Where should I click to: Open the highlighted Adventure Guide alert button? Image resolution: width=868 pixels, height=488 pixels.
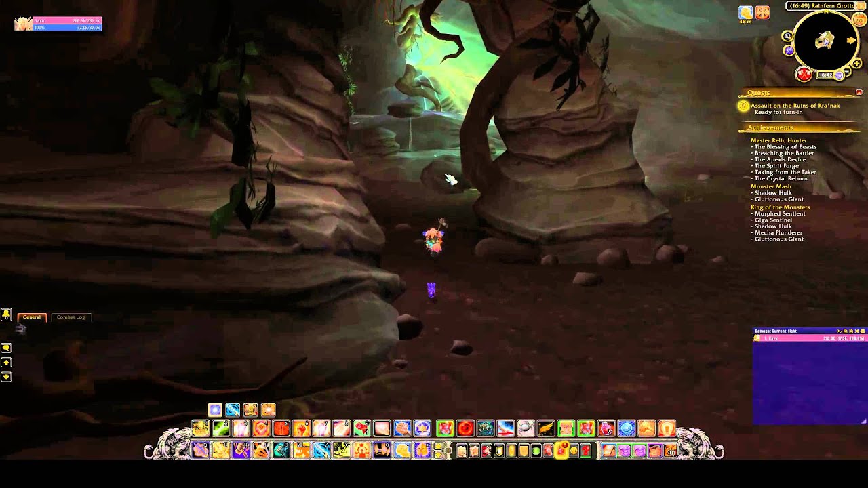pos(561,449)
